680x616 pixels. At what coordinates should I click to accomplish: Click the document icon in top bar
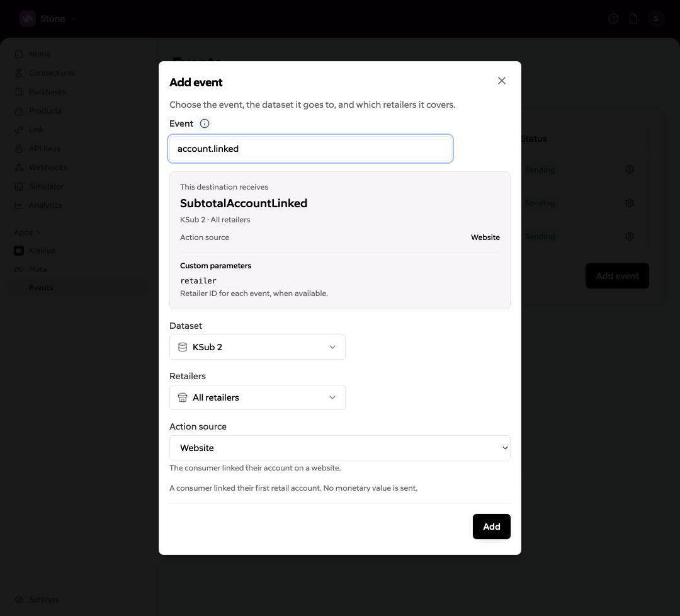point(633,19)
